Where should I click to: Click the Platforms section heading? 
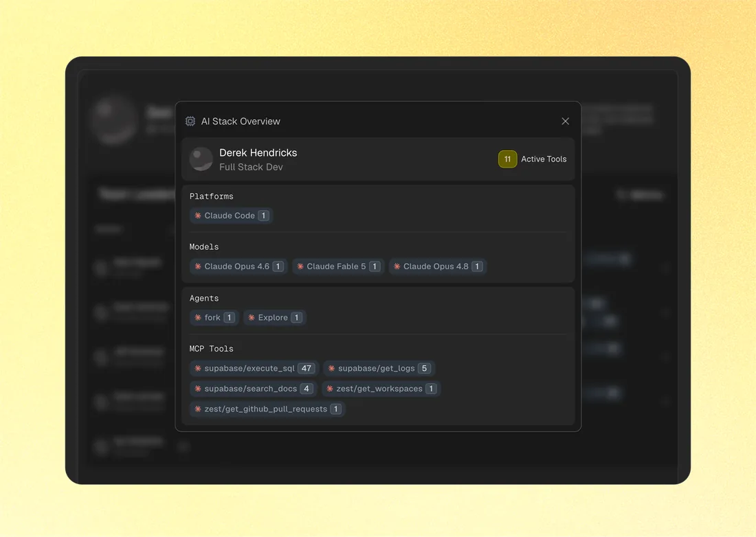(x=211, y=196)
